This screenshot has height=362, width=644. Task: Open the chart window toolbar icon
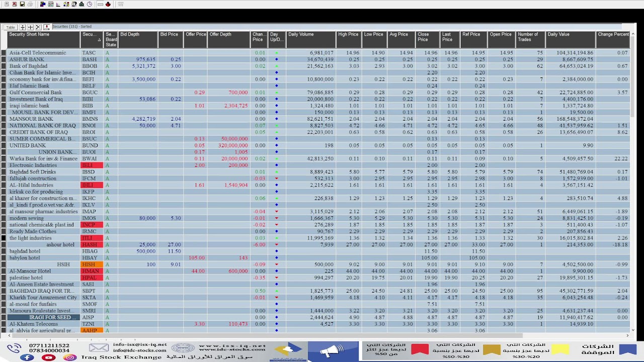(x=51, y=4)
